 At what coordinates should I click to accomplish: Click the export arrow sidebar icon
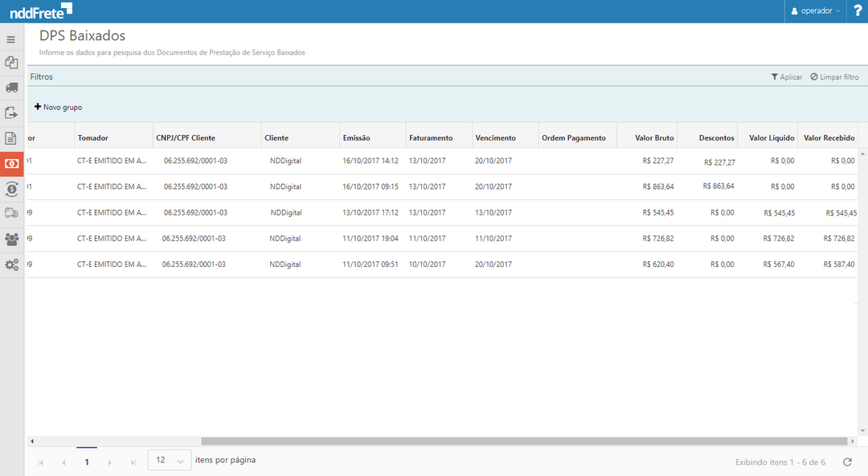point(11,113)
